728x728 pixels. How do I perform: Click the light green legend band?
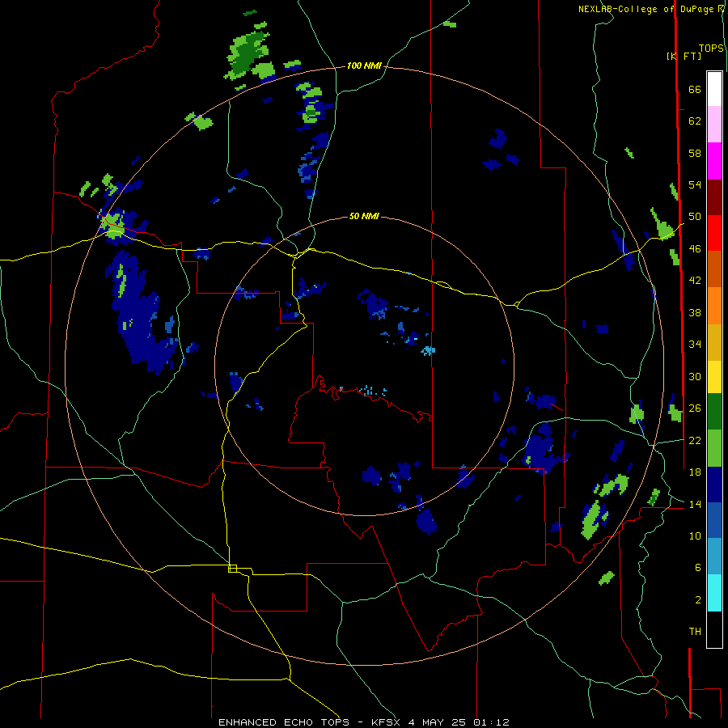point(714,448)
